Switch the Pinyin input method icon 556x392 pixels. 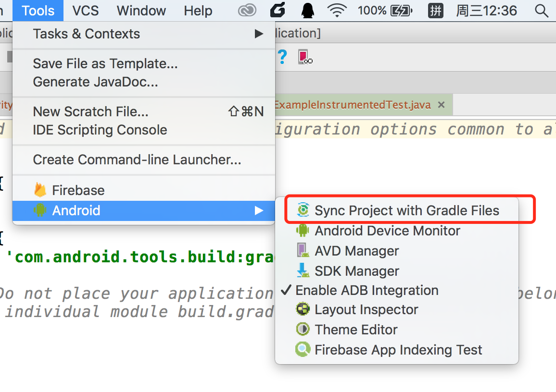tap(435, 11)
